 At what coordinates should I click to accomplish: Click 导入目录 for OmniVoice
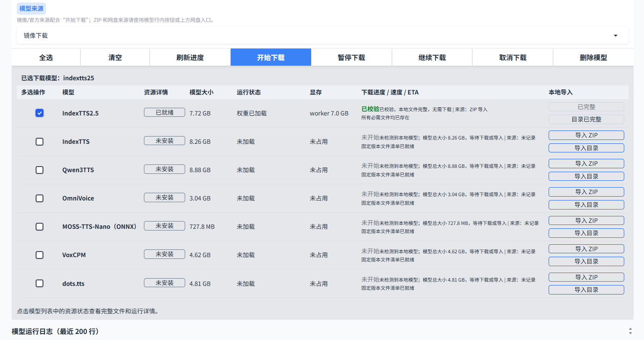point(586,205)
